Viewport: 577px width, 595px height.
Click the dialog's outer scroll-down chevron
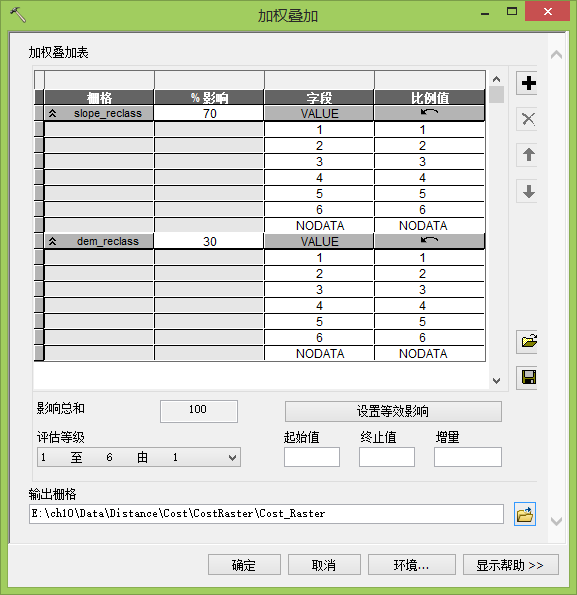tap(556, 521)
